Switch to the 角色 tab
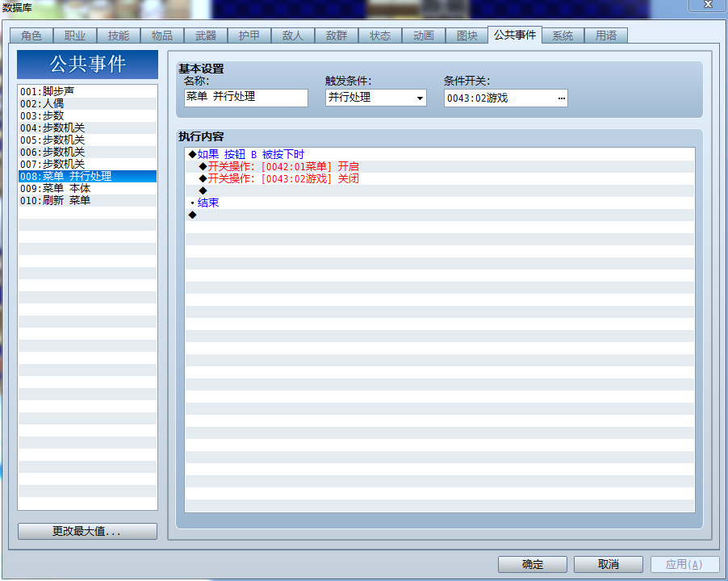This screenshot has width=728, height=581. pos(31,36)
